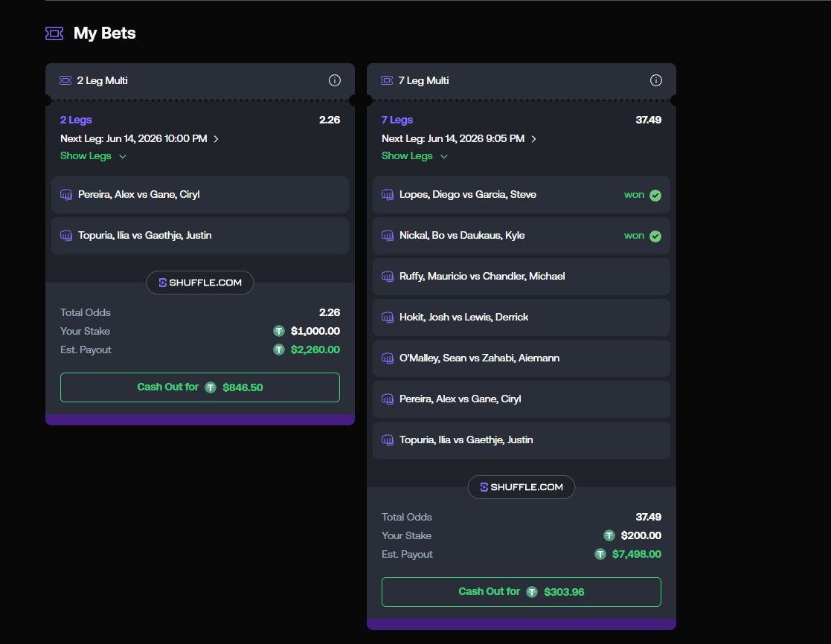
Task: Open O'Malley, Sean vs Zahabi, Aiemann leg
Action: (x=521, y=358)
